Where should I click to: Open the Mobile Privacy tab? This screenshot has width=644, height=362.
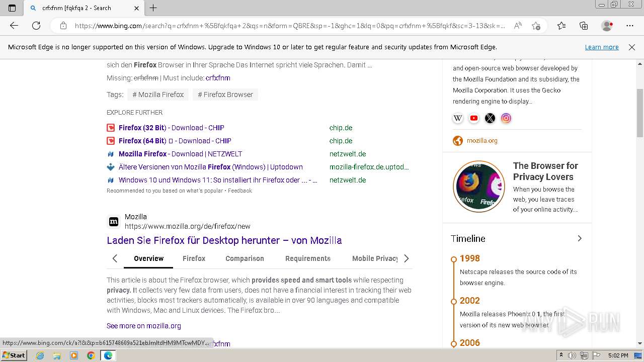(375, 258)
